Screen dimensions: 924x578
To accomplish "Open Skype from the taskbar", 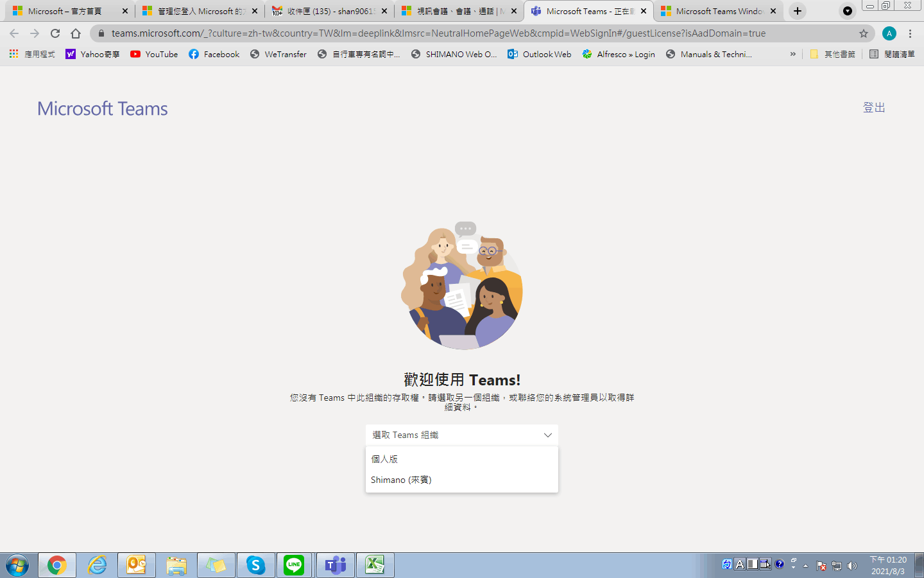I will pyautogui.click(x=256, y=565).
